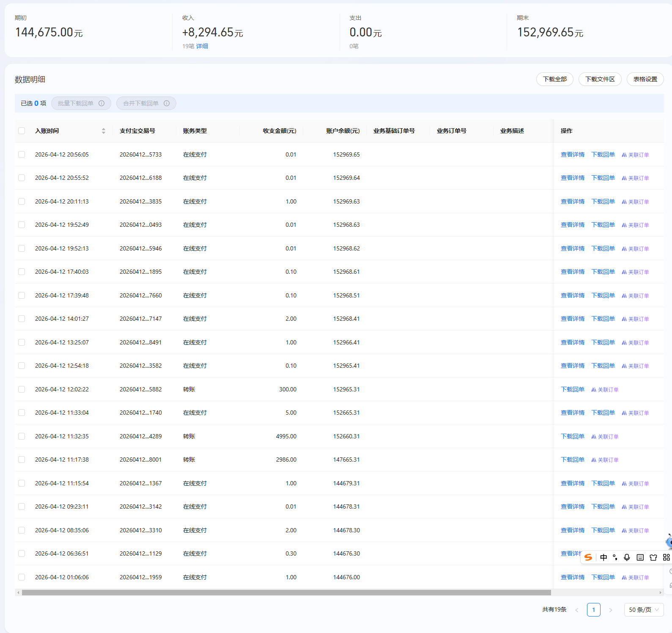Open the 表格设置 table settings
Viewport: 672px width, 633px height.
point(645,79)
